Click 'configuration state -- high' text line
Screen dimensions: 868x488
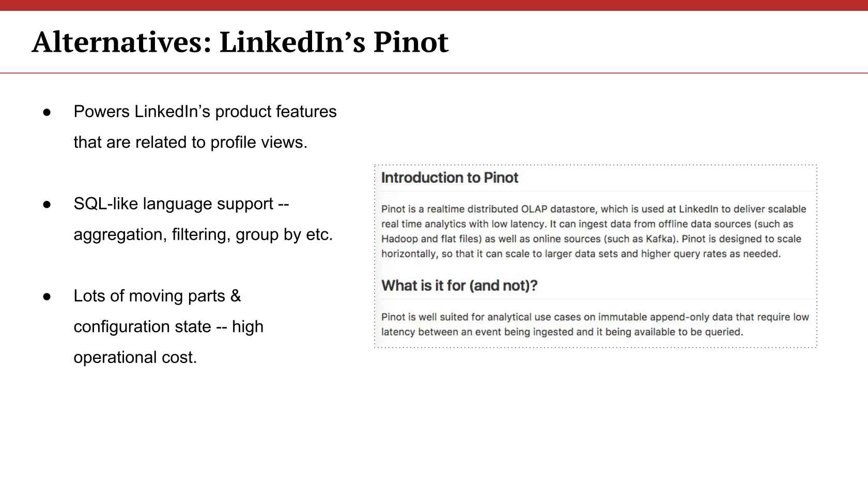(x=168, y=326)
